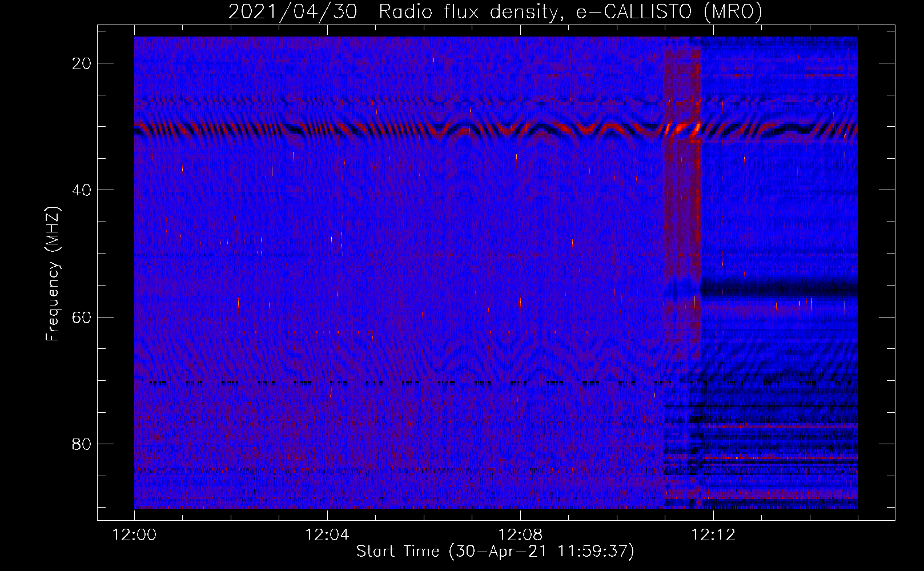924x571 pixels.
Task: Click the 20 frequency tick label
Action: pos(82,63)
